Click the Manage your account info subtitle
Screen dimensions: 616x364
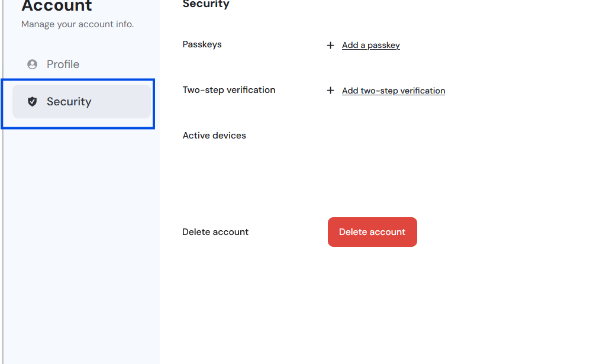pos(78,24)
